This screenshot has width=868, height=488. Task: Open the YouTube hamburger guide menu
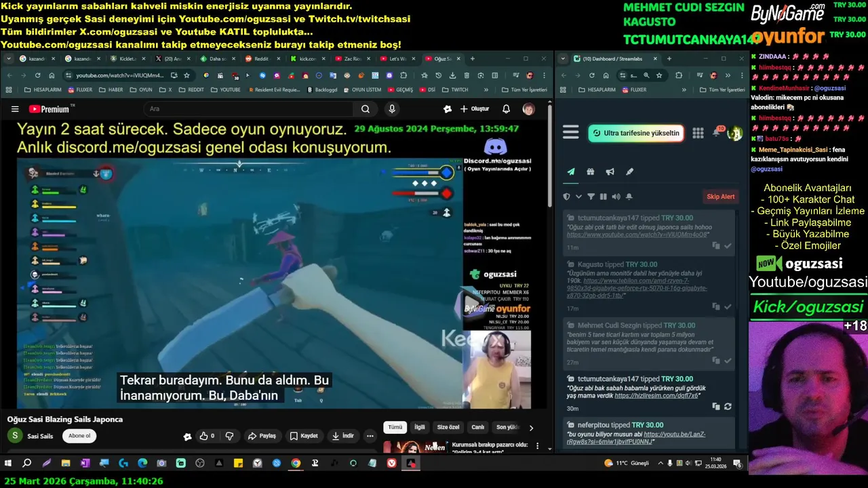pyautogui.click(x=15, y=109)
